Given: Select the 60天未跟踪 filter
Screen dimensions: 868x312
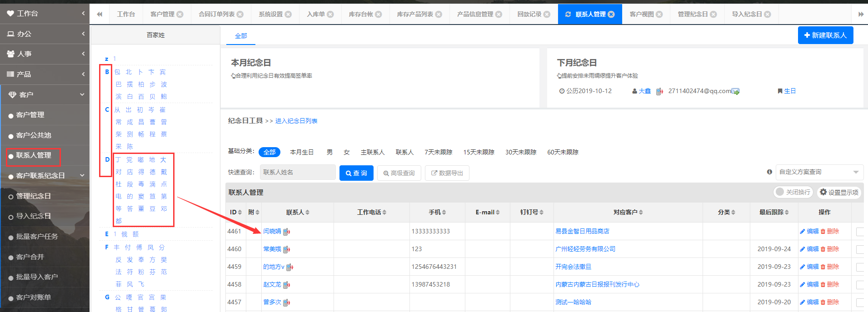Looking at the screenshot, I should [563, 152].
